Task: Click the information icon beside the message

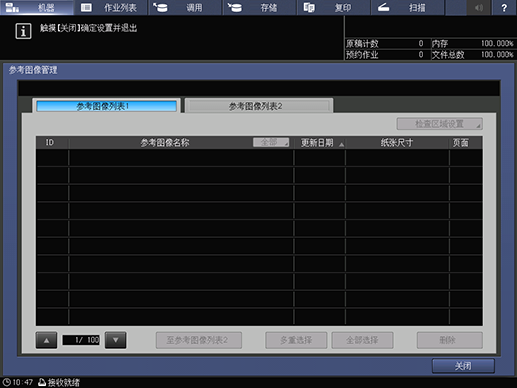Action: (x=23, y=31)
